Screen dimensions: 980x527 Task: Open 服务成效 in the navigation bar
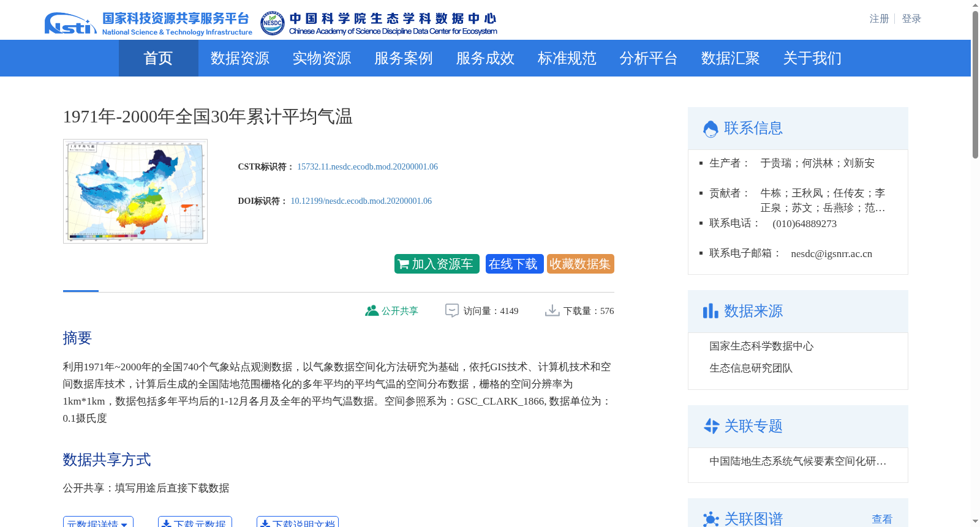485,58
